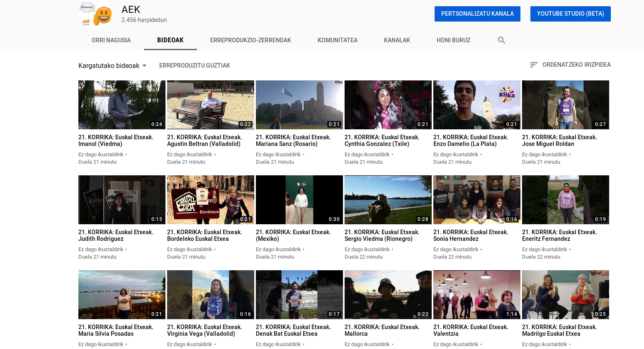Play the Eneritz Fernandez video thumbnail
The width and height of the screenshot is (644, 349).
tap(566, 200)
